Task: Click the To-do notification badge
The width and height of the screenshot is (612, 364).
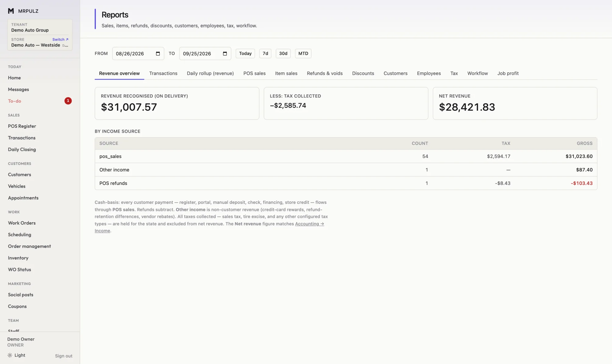Action: click(68, 101)
